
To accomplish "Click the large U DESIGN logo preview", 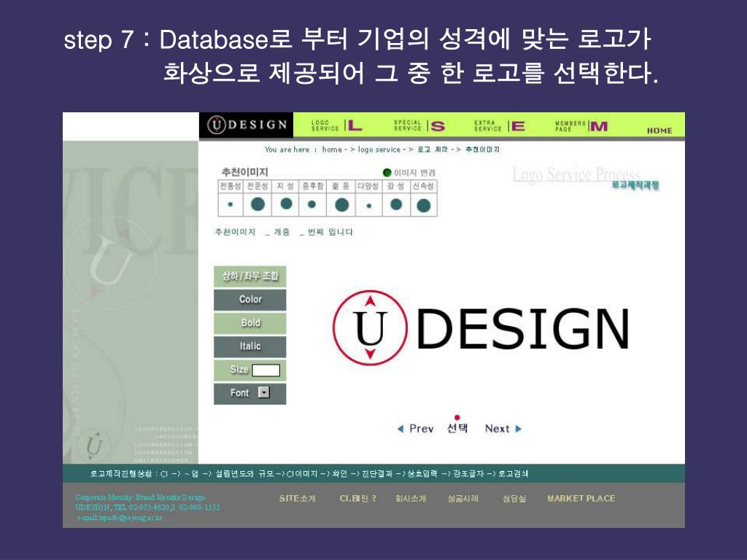I will (481, 328).
